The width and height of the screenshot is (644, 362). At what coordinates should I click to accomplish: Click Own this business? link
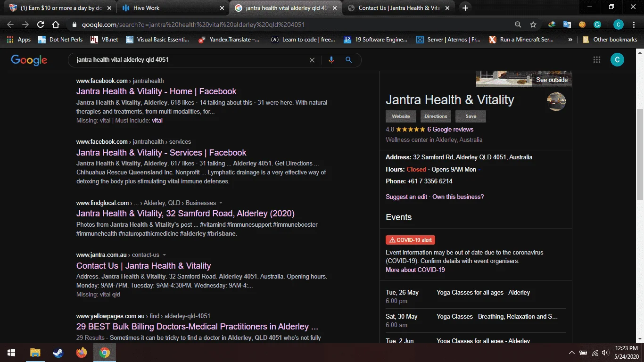458,197
